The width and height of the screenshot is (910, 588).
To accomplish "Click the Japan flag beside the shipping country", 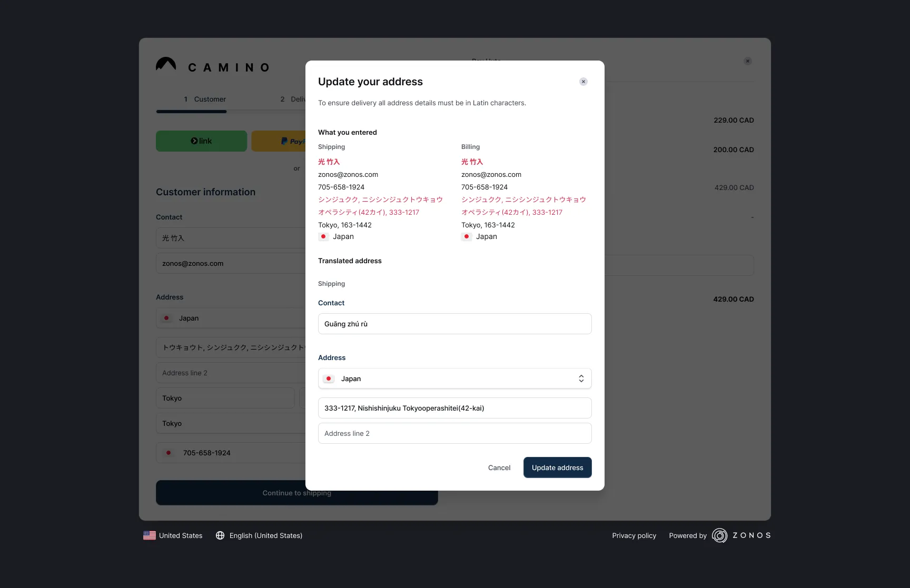I will pyautogui.click(x=323, y=237).
